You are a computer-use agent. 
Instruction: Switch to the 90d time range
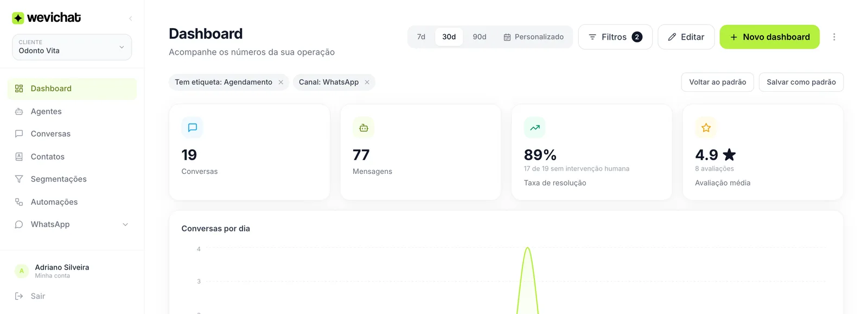click(x=480, y=37)
